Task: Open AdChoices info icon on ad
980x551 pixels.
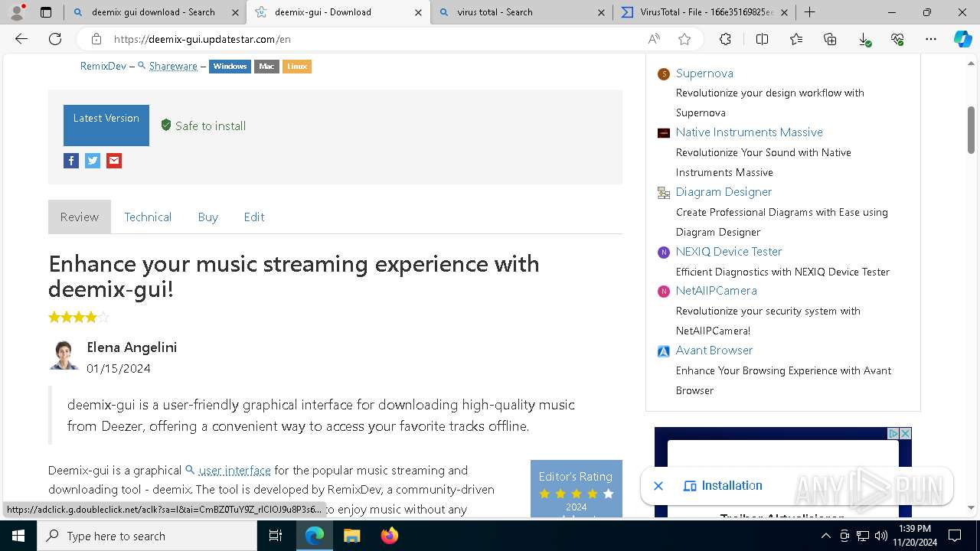Action: [893, 433]
